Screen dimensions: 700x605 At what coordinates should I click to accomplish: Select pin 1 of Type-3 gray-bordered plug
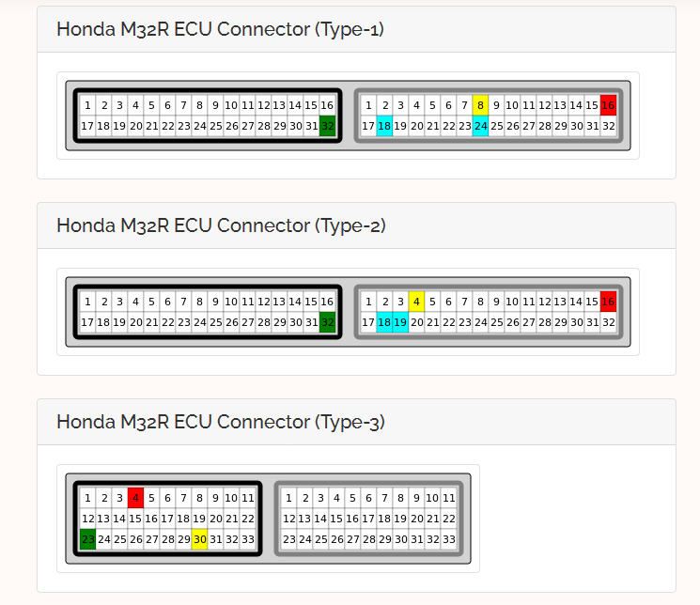pyautogui.click(x=289, y=498)
